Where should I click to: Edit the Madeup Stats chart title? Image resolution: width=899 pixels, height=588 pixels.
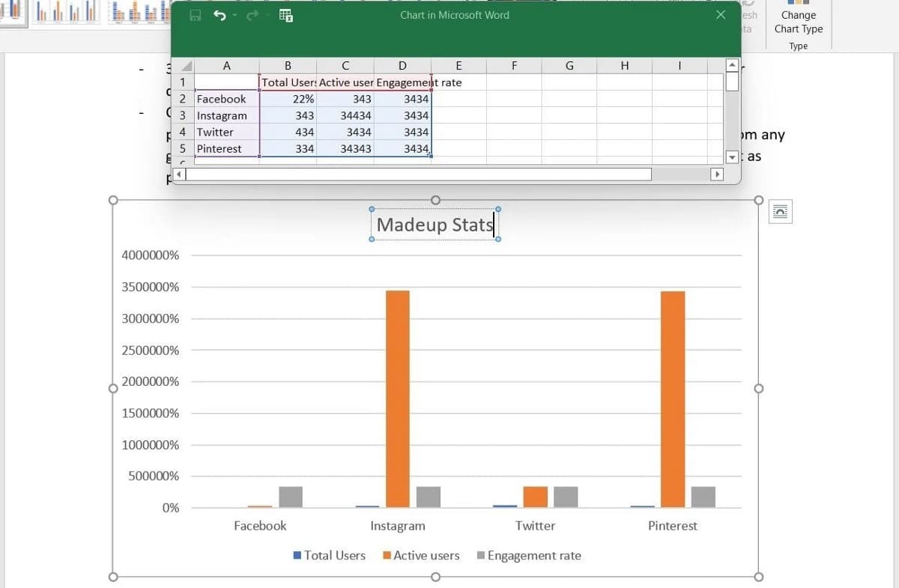click(435, 223)
